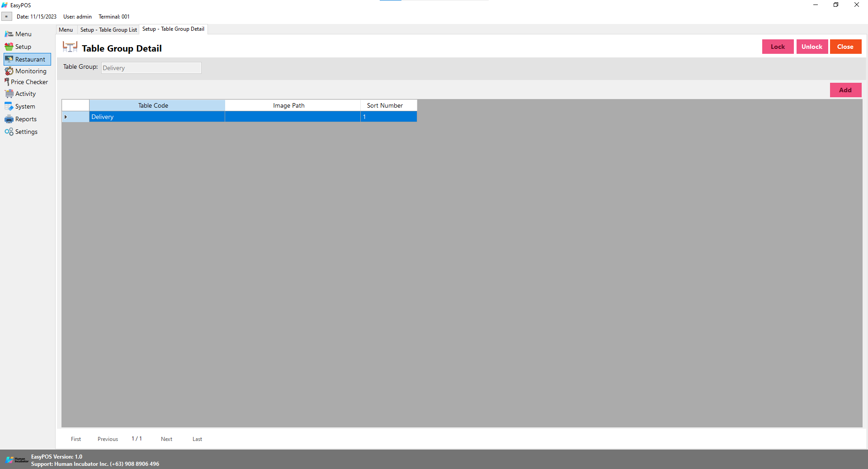Sort by Image Path column header

292,105
